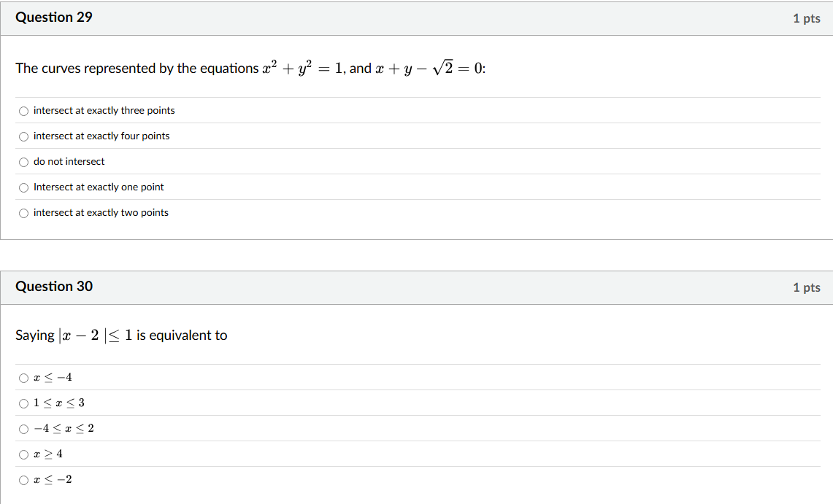
Task: Select "intersect at exactly four points" option
Action: click(23, 136)
